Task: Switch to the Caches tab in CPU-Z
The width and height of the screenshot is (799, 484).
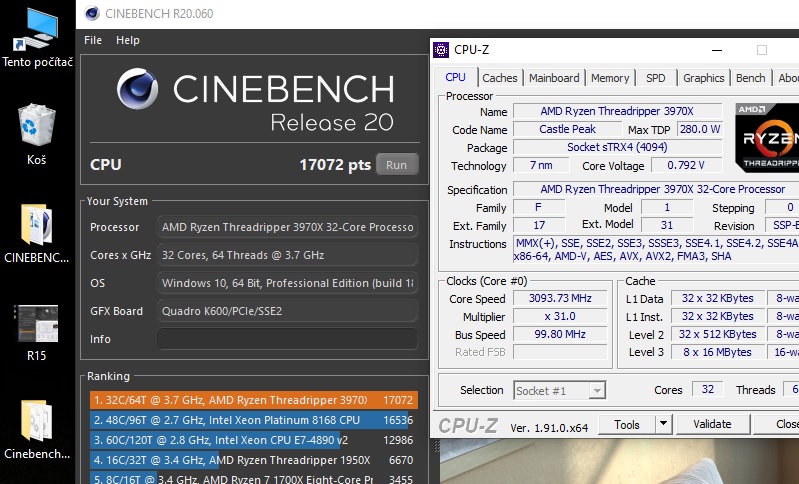Action: 499,78
